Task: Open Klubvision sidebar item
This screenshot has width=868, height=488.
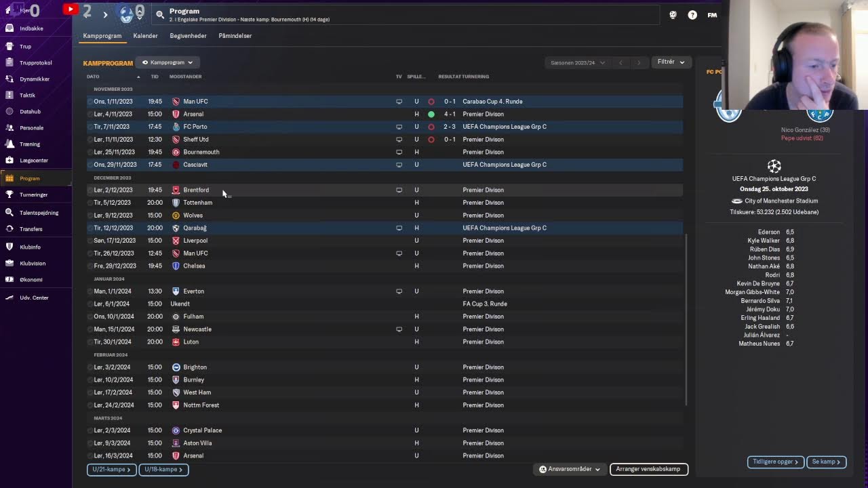Action: (x=33, y=263)
